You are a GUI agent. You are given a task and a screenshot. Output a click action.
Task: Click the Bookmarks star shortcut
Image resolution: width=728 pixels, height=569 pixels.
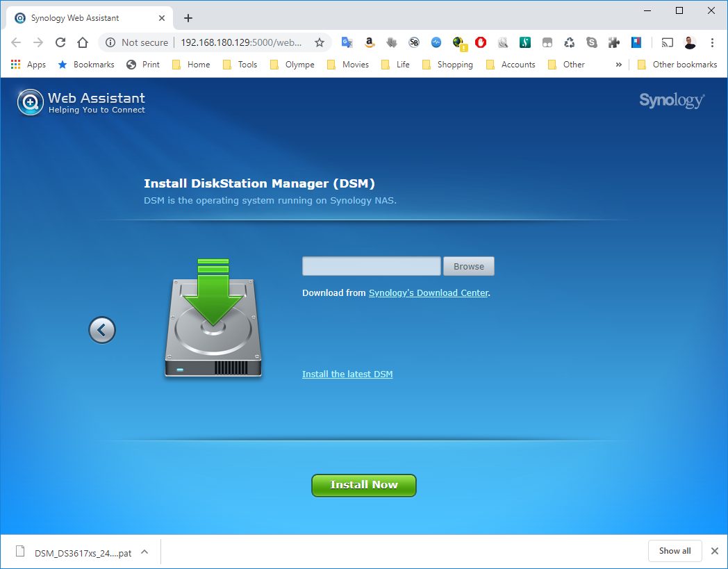[86, 65]
